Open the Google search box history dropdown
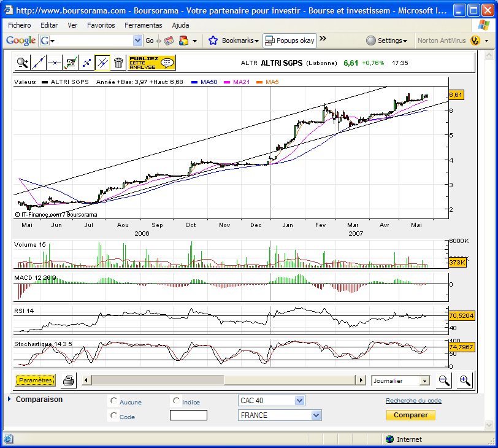498x448 pixels. click(x=137, y=41)
